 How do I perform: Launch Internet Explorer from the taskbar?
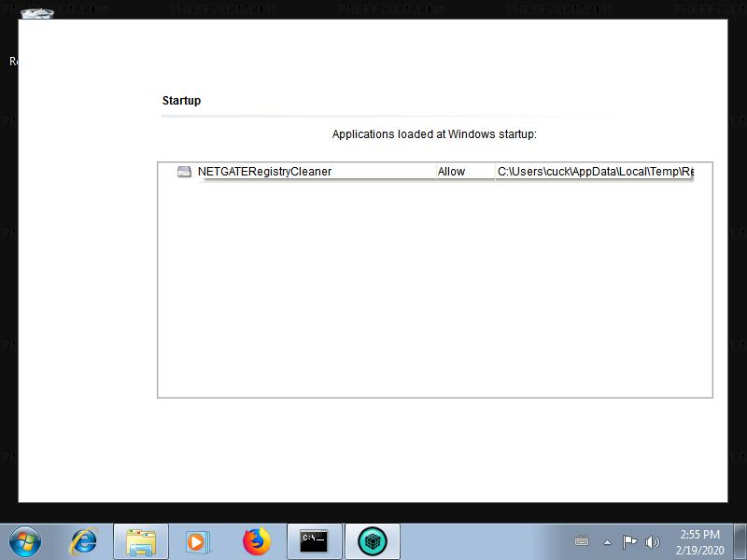tap(84, 542)
